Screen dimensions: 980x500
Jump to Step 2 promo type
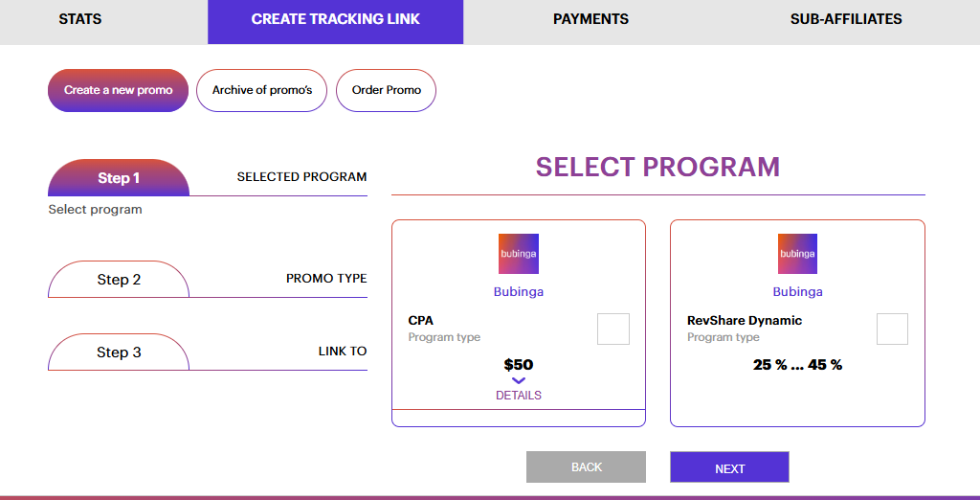pos(119,279)
